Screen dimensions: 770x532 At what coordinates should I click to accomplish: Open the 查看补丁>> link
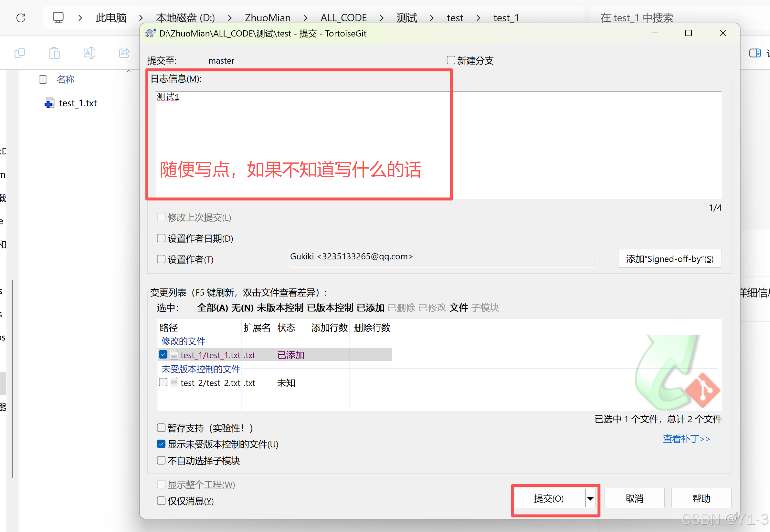[686, 439]
